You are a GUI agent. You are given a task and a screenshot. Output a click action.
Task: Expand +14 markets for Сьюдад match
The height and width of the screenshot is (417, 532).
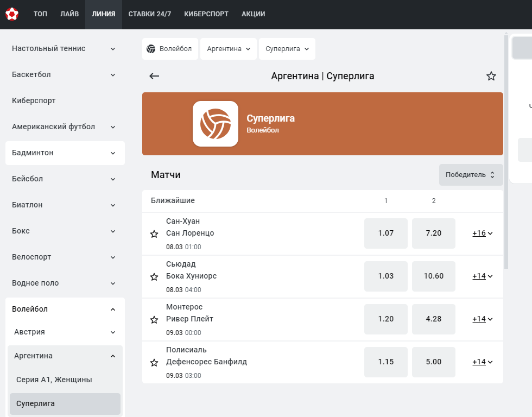483,276
